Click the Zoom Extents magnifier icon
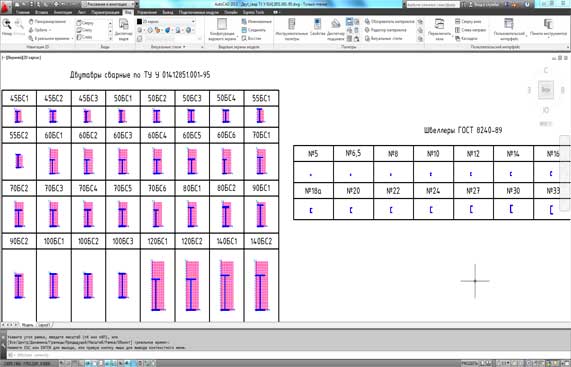 (x=7, y=25)
